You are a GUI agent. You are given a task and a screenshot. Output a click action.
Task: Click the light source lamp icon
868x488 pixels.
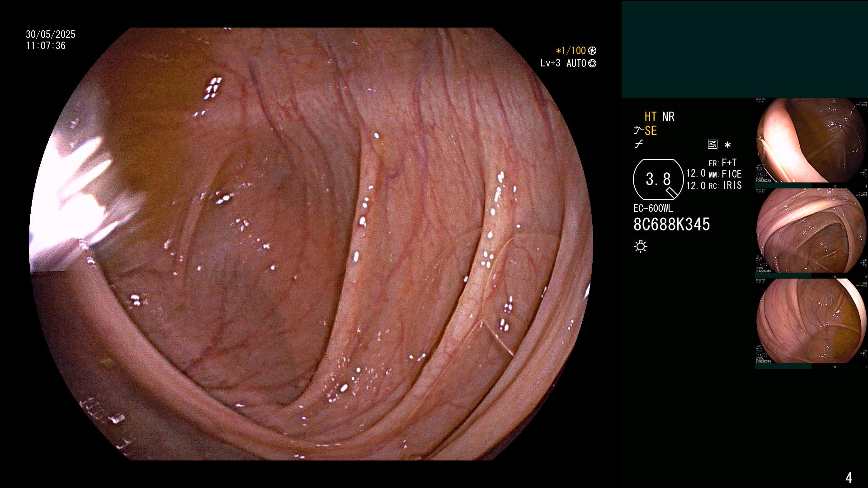point(641,246)
